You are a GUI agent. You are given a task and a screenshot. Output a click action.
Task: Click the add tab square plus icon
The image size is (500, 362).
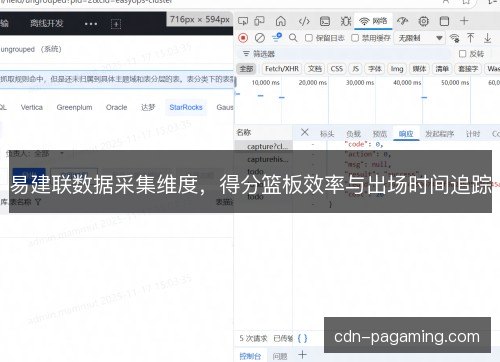point(116,24)
